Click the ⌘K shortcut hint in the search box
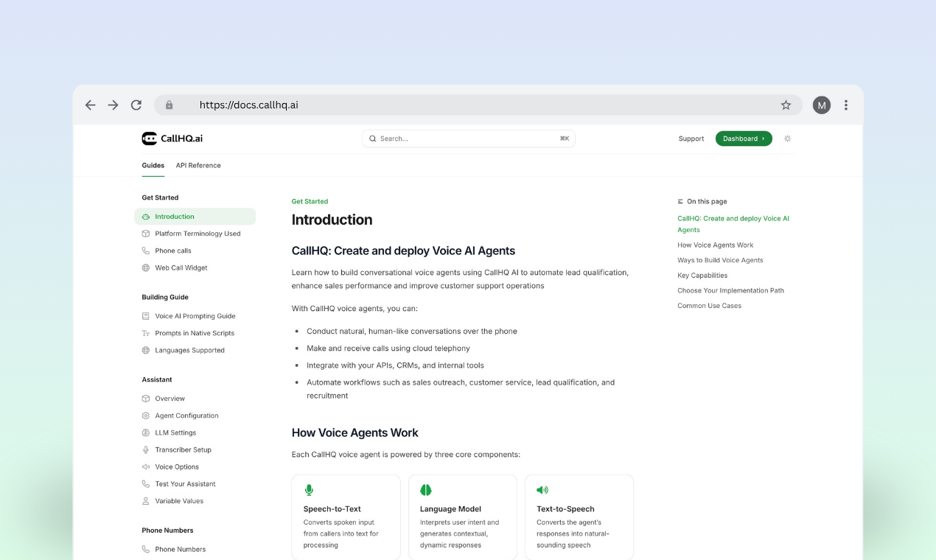936x560 pixels. click(565, 139)
